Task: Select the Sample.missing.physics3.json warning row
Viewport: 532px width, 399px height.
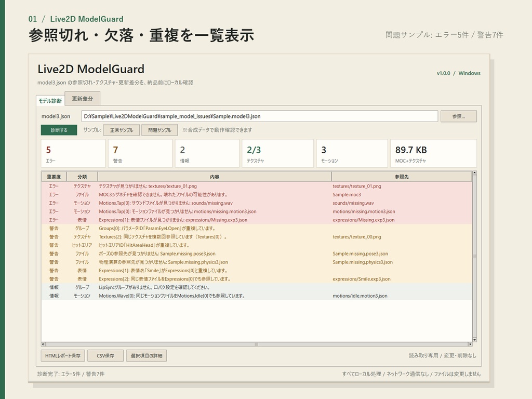Action: tap(257, 262)
